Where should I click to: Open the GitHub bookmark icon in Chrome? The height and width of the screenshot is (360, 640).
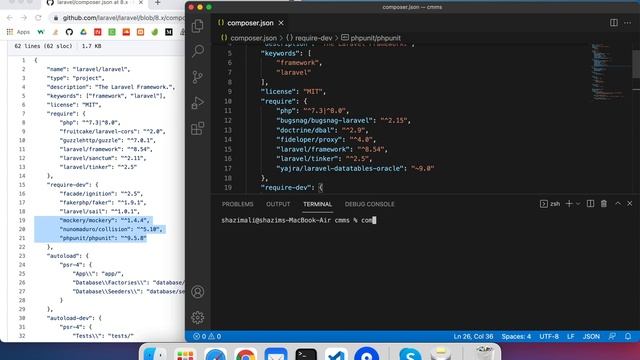point(69,32)
